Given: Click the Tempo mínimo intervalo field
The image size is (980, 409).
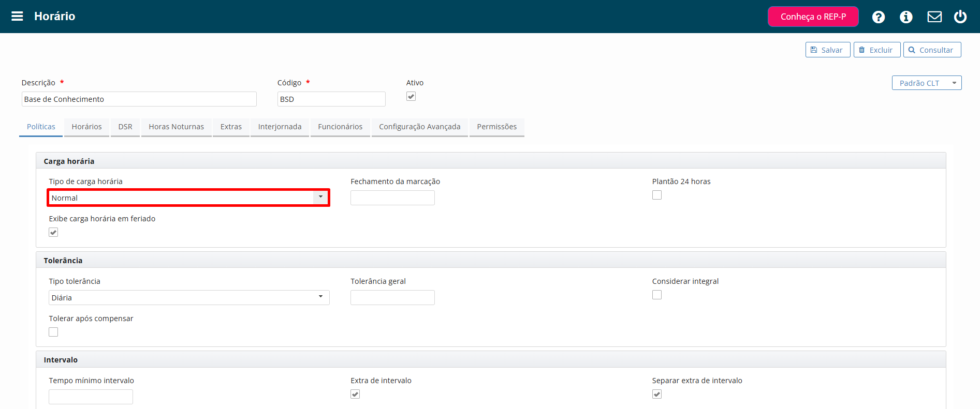Looking at the screenshot, I should [x=91, y=397].
